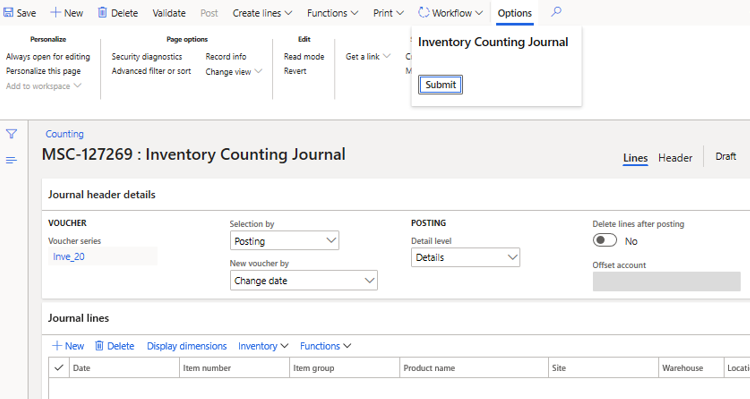Expand the Change view menu
Screen dimensions: 750x399
point(234,72)
